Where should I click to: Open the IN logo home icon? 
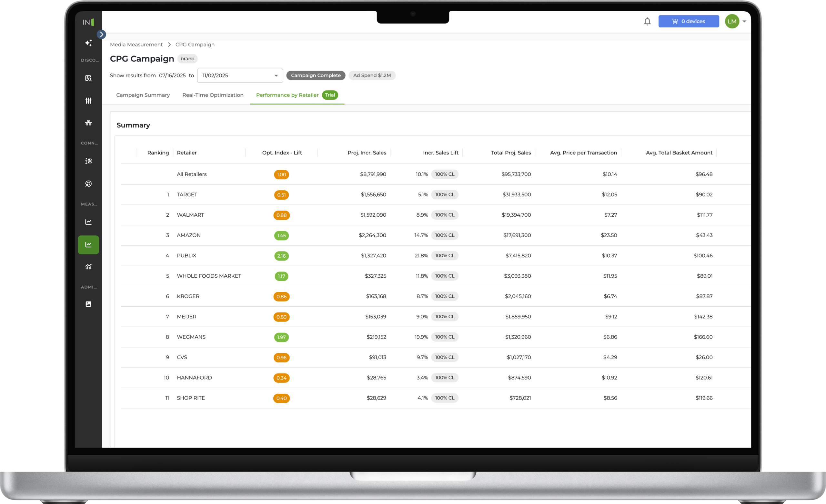(88, 22)
